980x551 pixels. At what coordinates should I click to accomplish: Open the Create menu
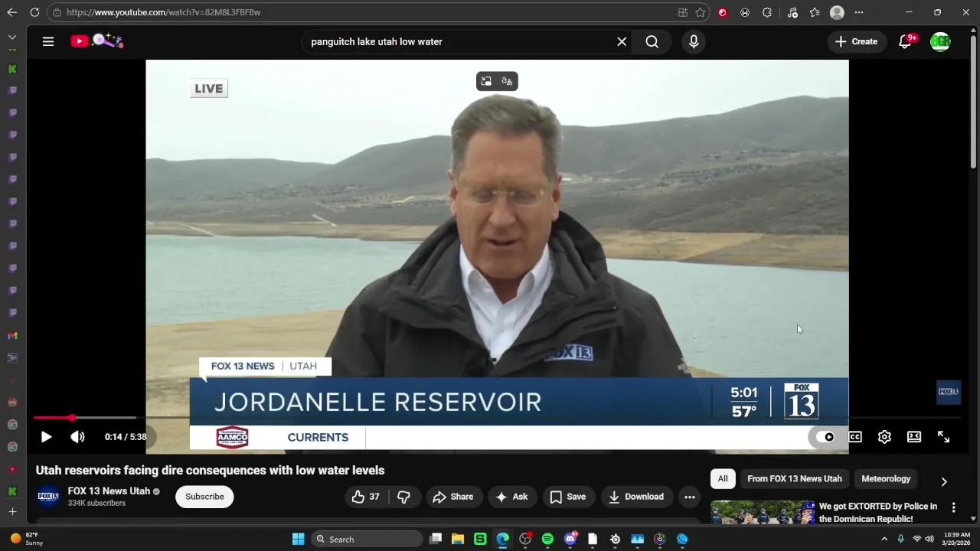(x=857, y=41)
